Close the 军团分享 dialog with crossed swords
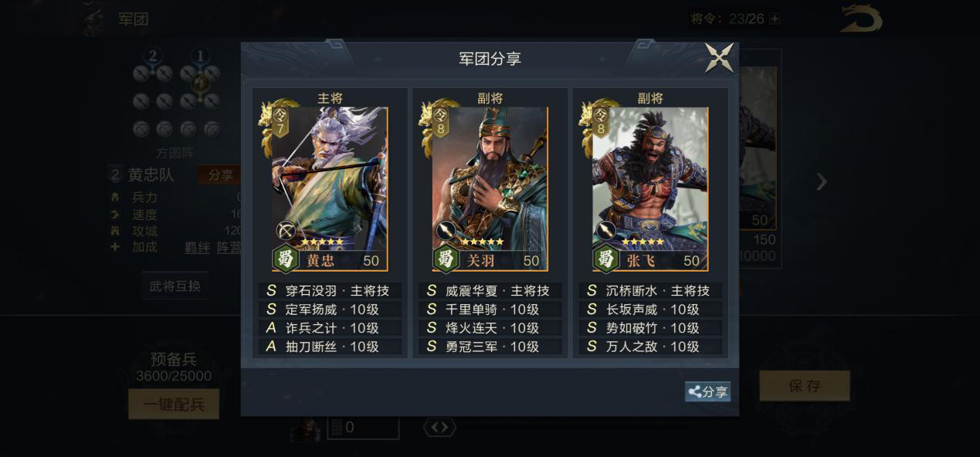 click(719, 58)
